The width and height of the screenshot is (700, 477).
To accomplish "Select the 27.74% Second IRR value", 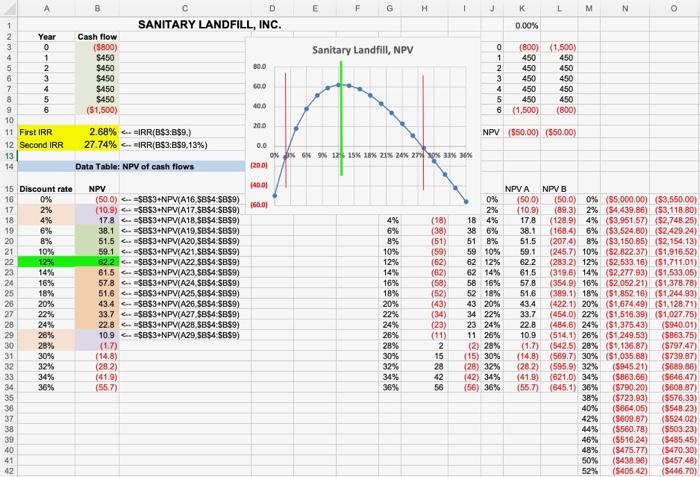I will [97, 145].
